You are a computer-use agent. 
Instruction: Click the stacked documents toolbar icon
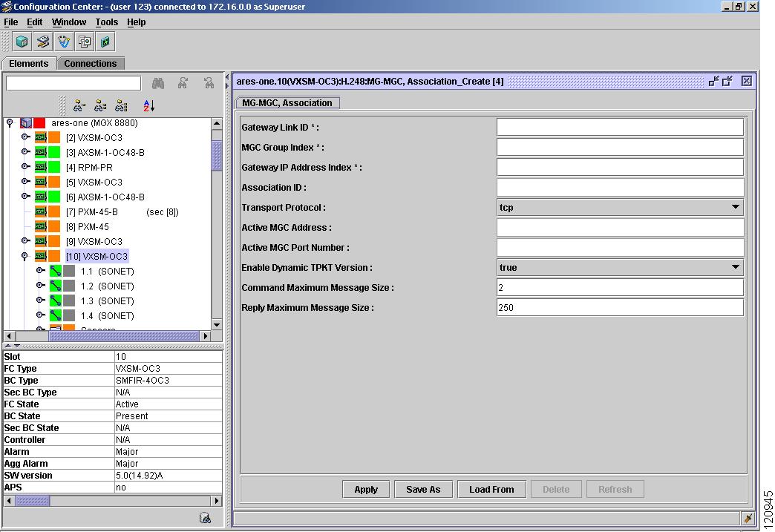(x=85, y=42)
